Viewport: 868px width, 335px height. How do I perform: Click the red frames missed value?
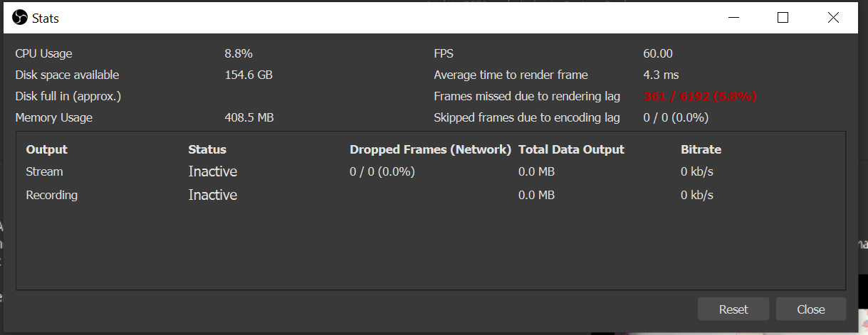point(699,96)
